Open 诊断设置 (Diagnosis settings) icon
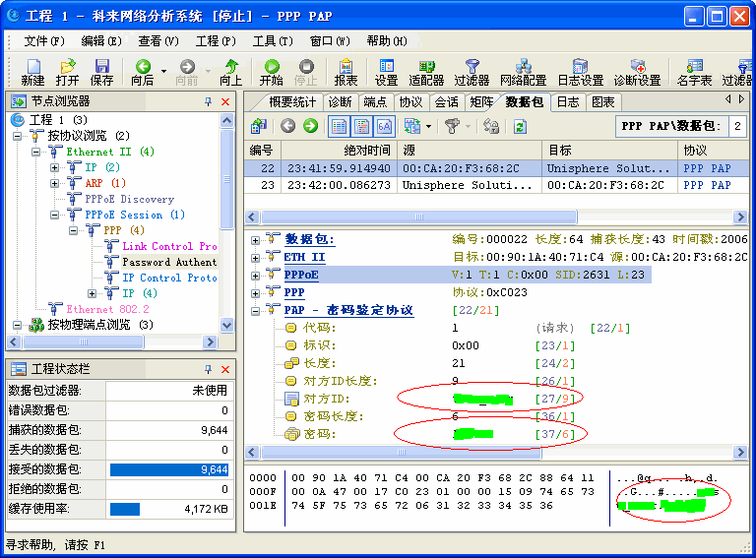The image size is (756, 558). click(x=637, y=72)
